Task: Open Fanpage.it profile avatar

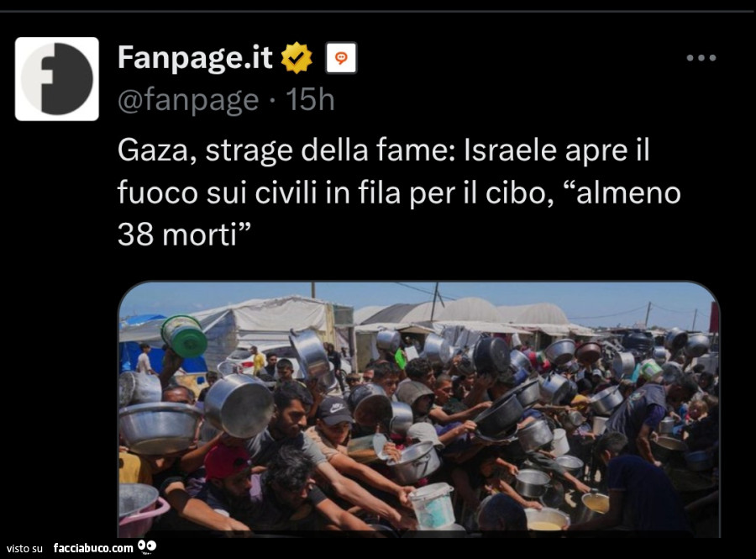Action: click(x=57, y=79)
